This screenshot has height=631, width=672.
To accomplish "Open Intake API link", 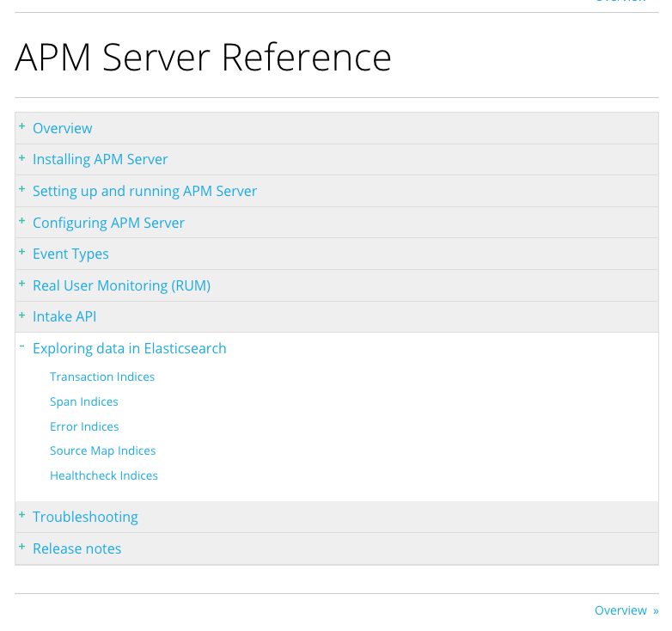I will tap(64, 316).
